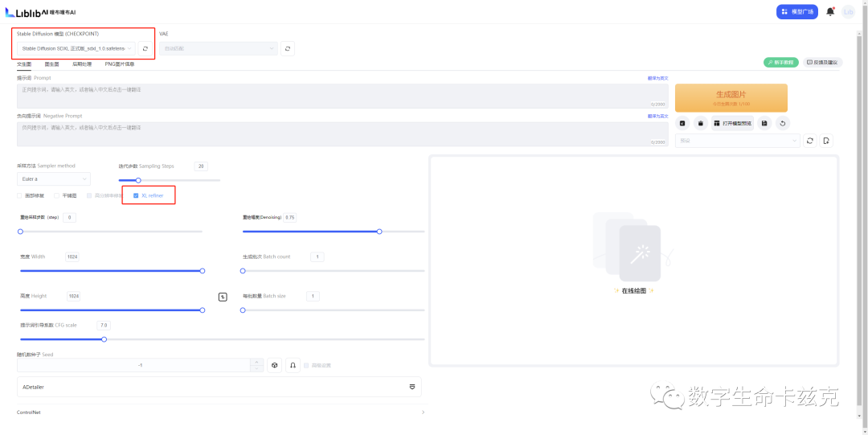Switch to the PNG图片信息 tab
868x435 pixels.
pos(120,64)
